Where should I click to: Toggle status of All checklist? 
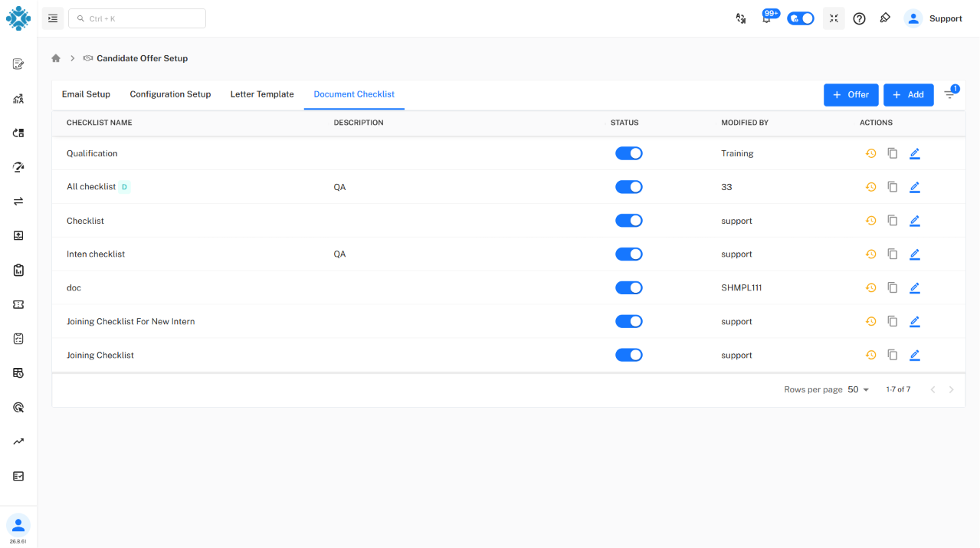(x=629, y=187)
